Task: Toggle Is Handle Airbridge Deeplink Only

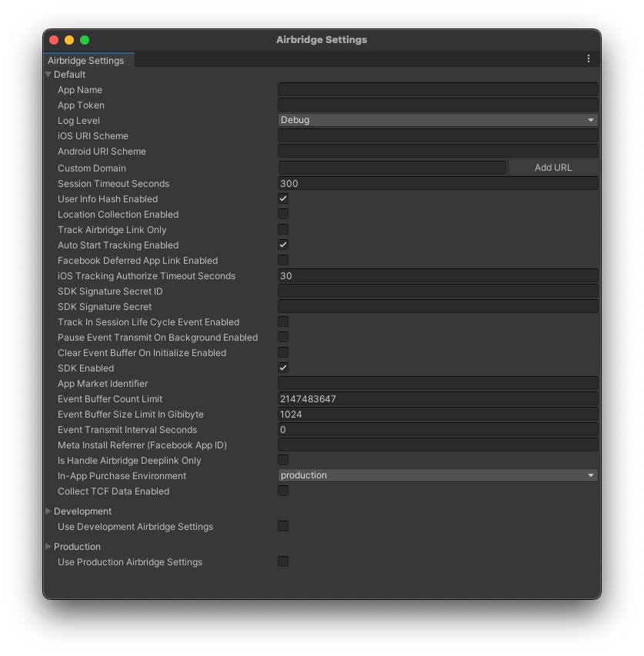Action: [x=283, y=460]
